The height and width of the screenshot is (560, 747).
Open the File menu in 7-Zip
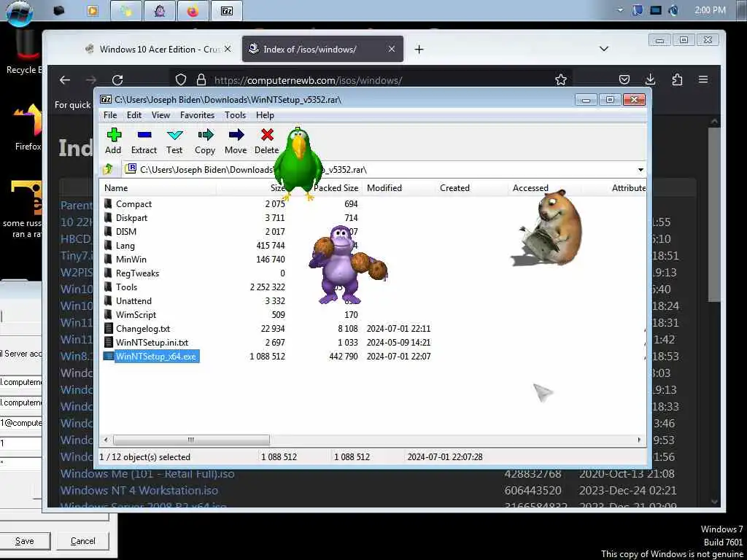(x=110, y=114)
